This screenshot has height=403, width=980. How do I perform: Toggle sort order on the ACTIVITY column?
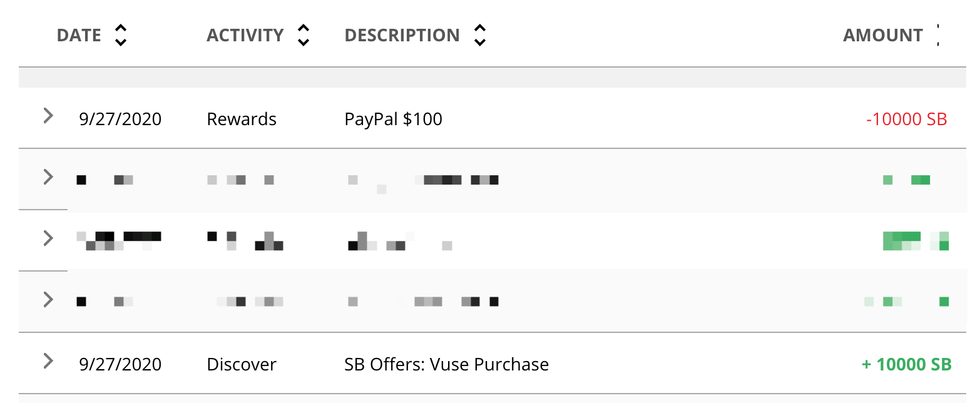coord(304,35)
